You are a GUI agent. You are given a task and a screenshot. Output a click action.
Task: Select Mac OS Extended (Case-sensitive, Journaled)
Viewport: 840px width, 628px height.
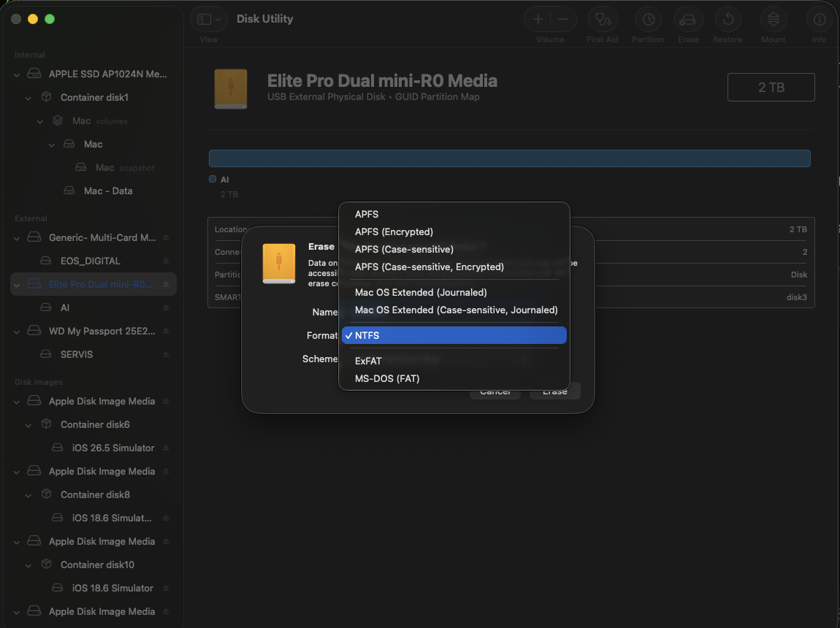[x=454, y=310]
